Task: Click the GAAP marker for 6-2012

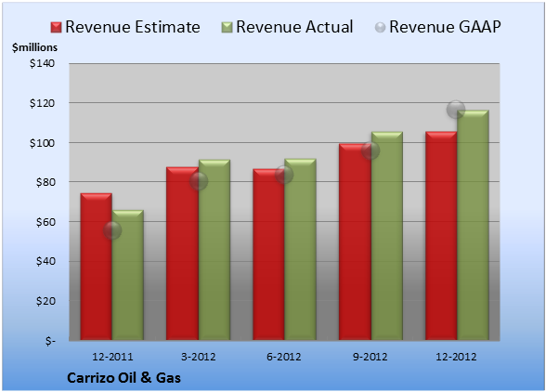Action: coord(284,175)
